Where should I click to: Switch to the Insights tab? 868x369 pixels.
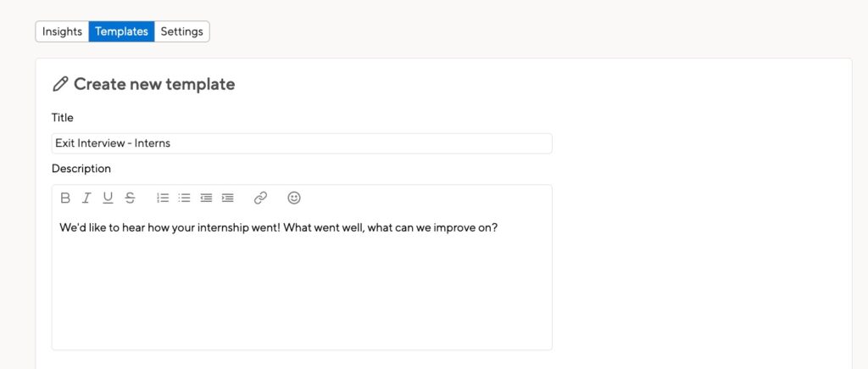tap(62, 31)
